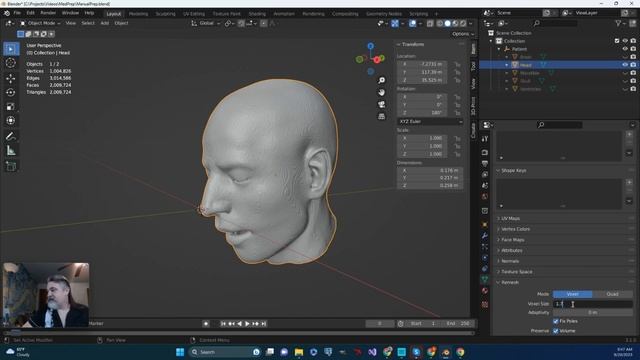
Task: Select the Measure tool
Action: 11,151
